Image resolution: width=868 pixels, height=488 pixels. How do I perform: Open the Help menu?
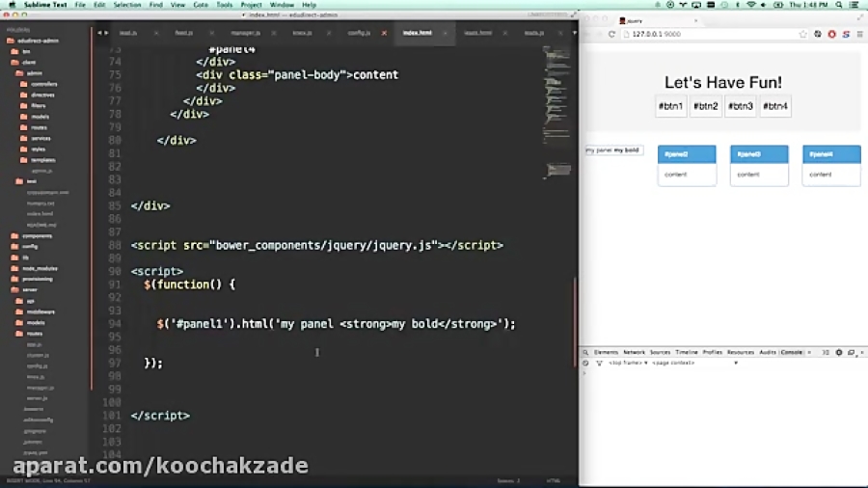pos(309,5)
